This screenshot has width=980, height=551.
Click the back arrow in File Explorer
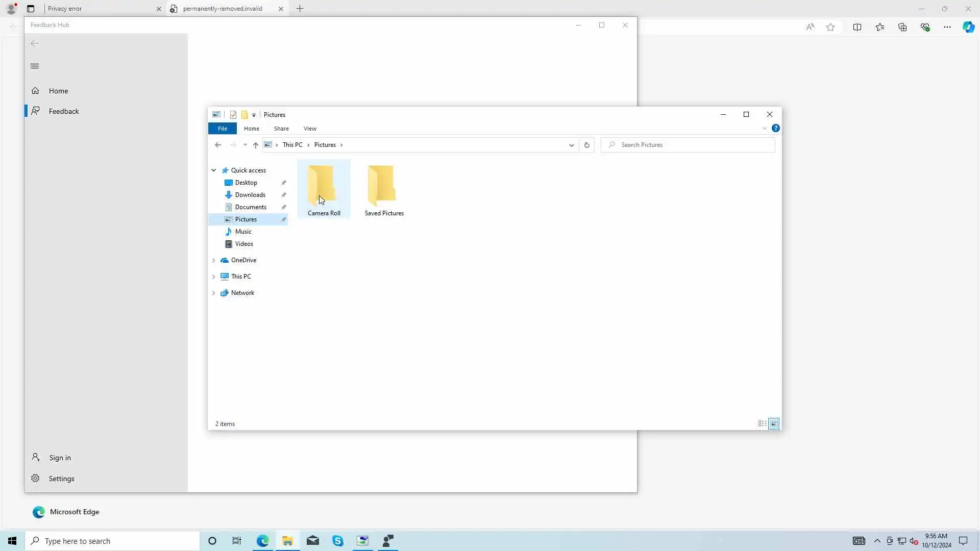click(218, 145)
